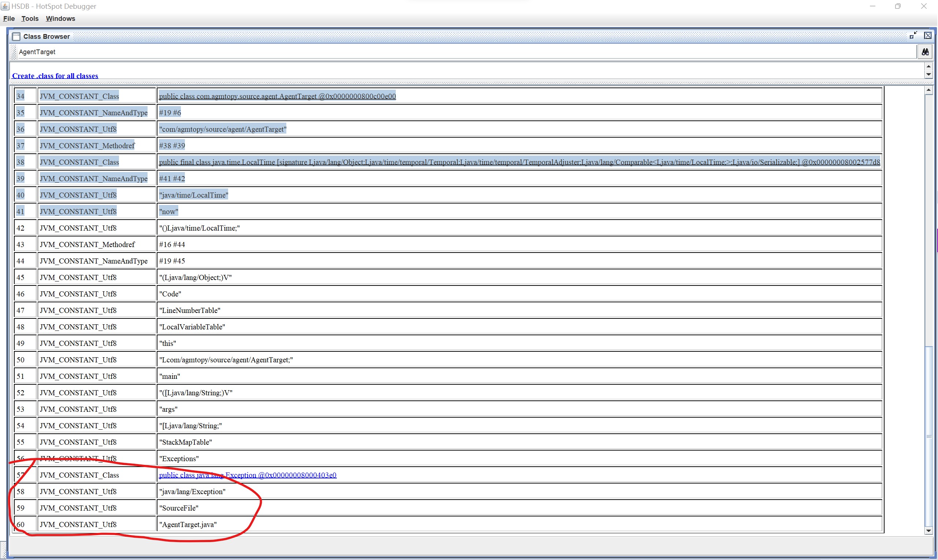Viewport: 938px width, 560px height.
Task: Open the AgentTarget class link in row 34
Action: coord(278,96)
